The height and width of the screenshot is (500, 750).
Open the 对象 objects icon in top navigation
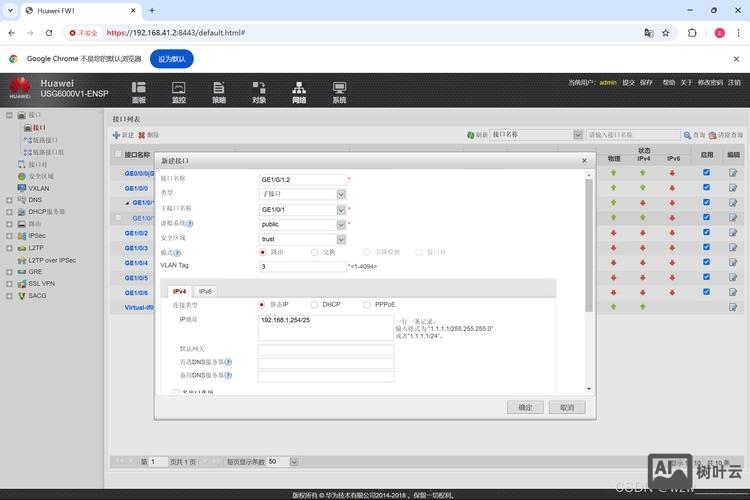tap(259, 91)
